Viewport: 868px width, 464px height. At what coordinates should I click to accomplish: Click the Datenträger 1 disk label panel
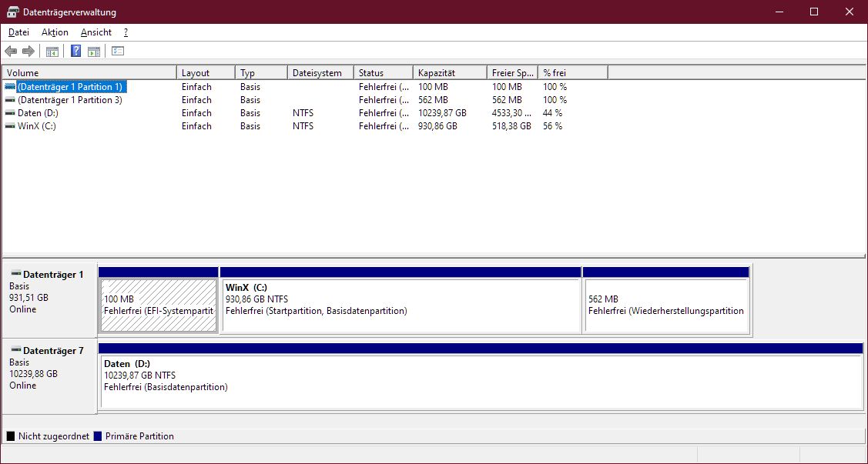point(50,301)
